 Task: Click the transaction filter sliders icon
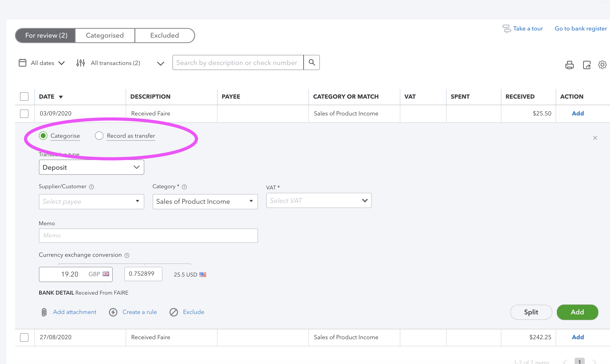pos(81,62)
